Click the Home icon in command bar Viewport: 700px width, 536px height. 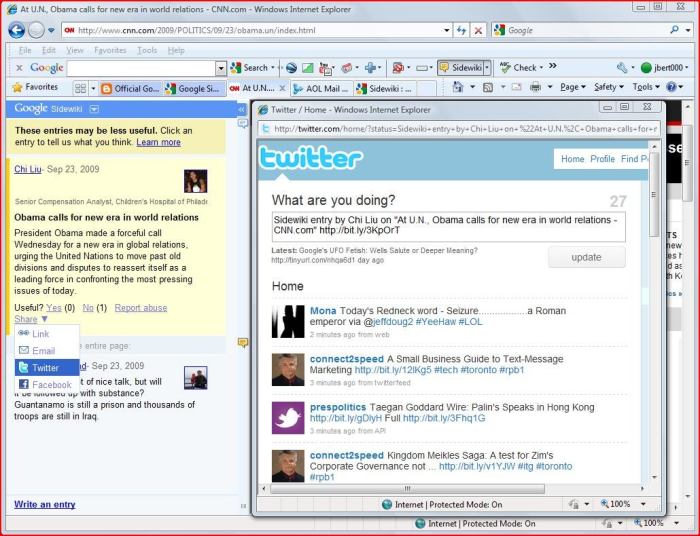[458, 87]
